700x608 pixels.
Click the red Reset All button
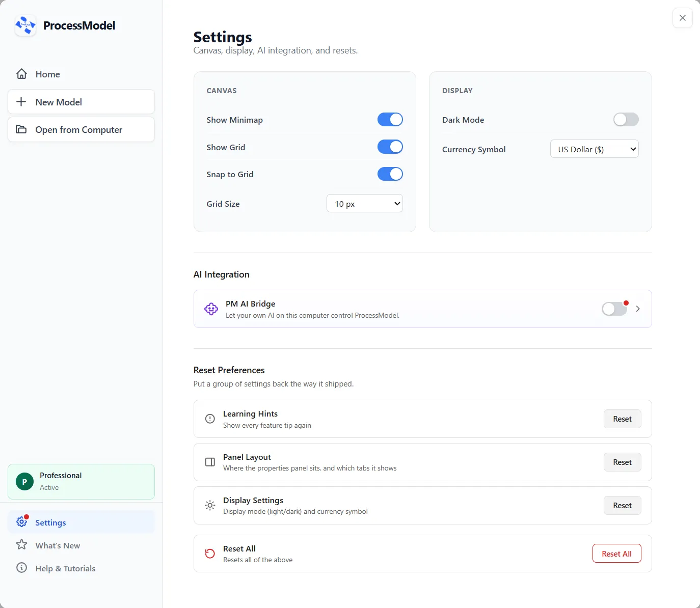[616, 554]
